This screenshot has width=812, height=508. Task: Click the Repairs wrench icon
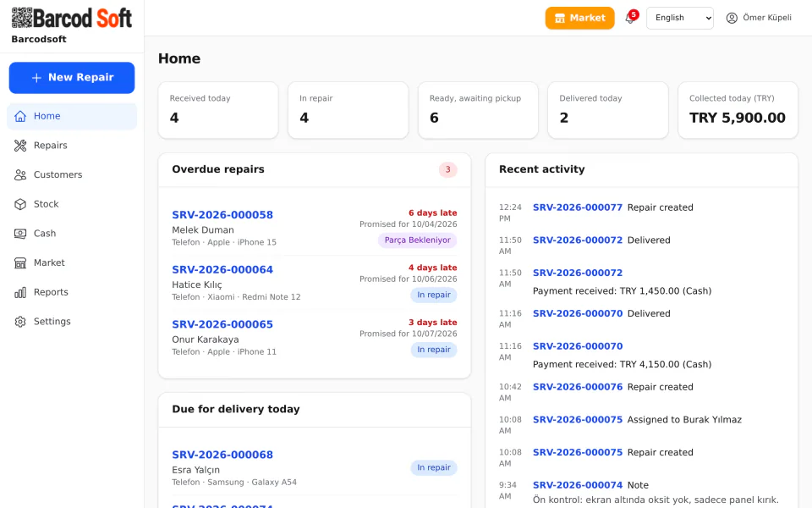pyautogui.click(x=20, y=146)
